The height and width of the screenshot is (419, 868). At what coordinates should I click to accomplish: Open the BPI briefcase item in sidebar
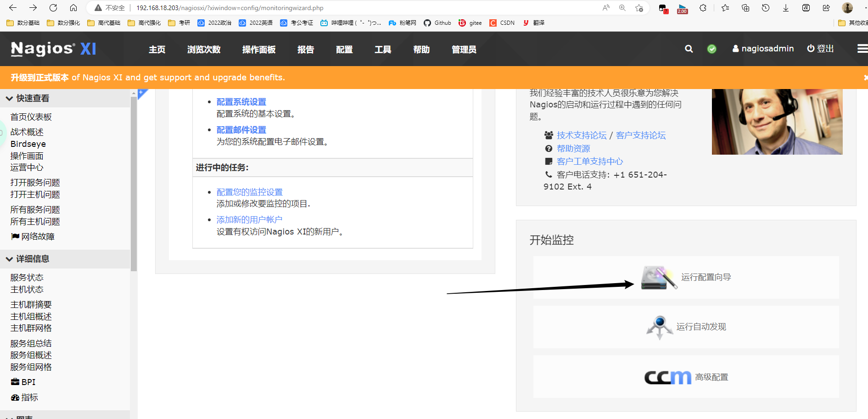pyautogui.click(x=23, y=382)
